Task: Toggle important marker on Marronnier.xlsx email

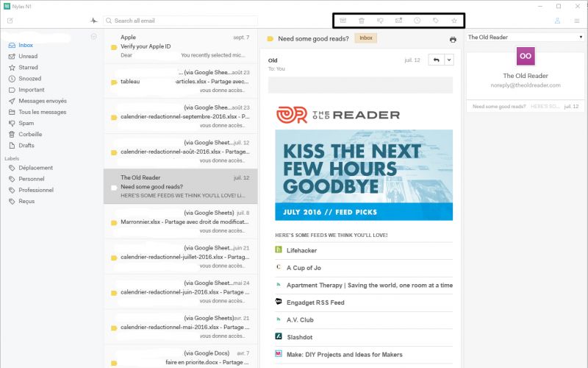Action: click(114, 223)
